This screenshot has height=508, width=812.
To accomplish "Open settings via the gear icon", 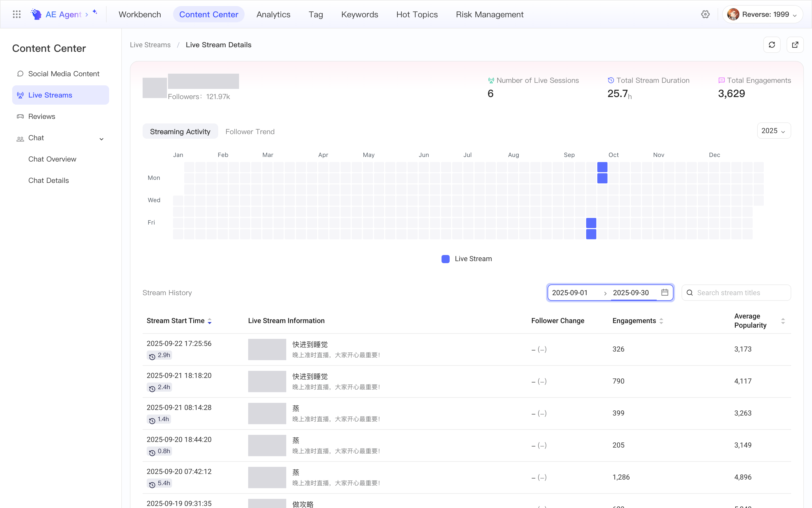I will point(705,14).
